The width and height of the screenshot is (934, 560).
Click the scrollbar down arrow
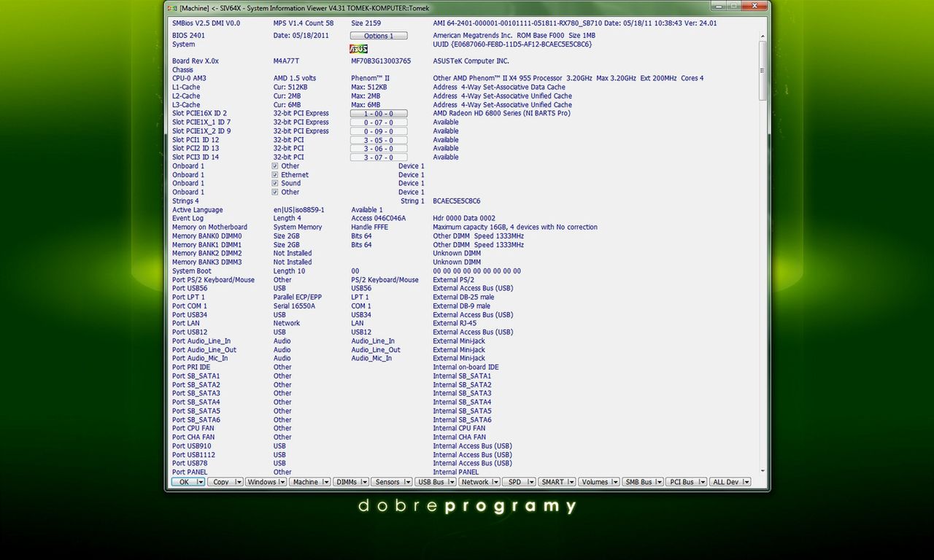click(763, 472)
